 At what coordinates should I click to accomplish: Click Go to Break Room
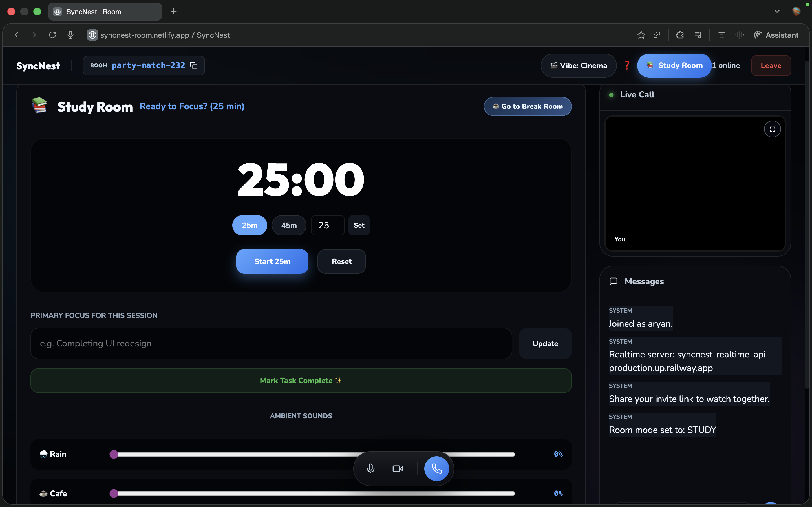tap(527, 106)
